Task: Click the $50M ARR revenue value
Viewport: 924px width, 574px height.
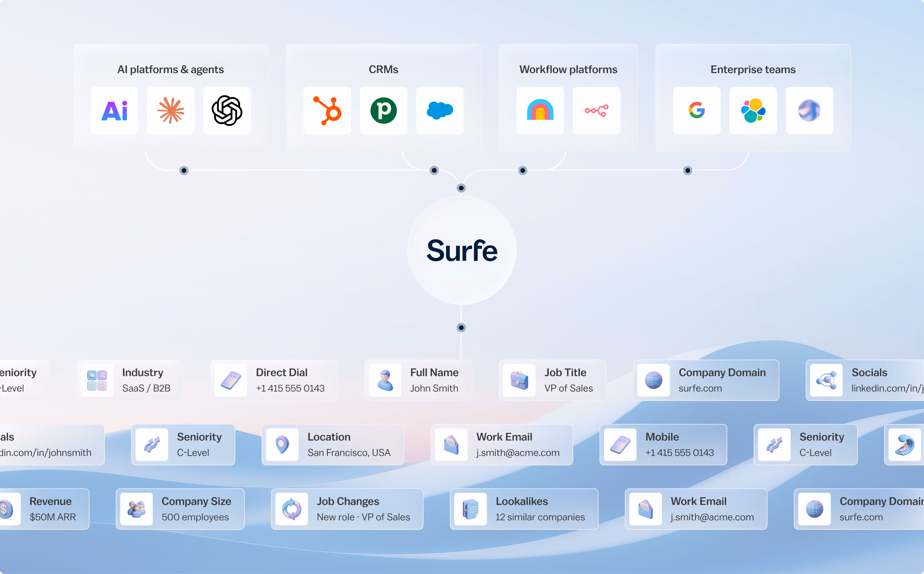Action: pyautogui.click(x=53, y=517)
